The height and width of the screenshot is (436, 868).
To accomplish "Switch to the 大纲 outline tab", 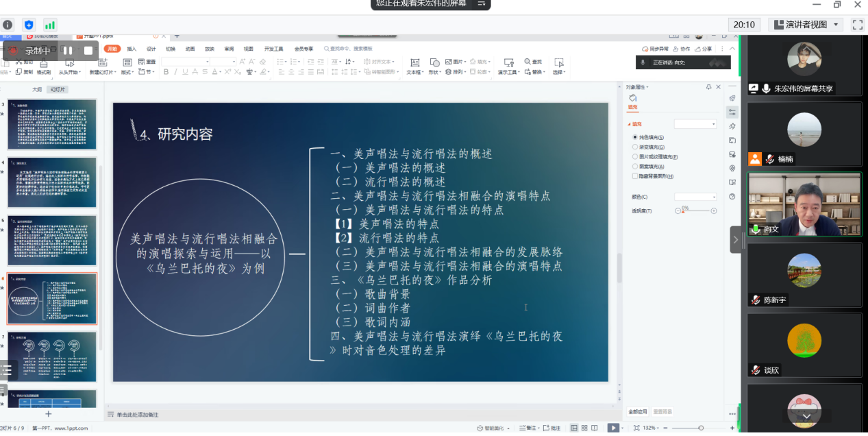I will point(36,90).
